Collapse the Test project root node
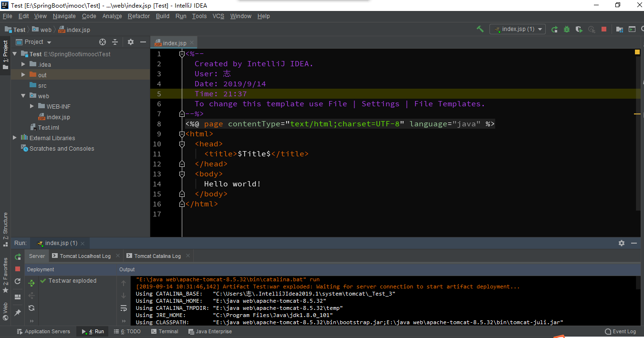 pyautogui.click(x=15, y=54)
